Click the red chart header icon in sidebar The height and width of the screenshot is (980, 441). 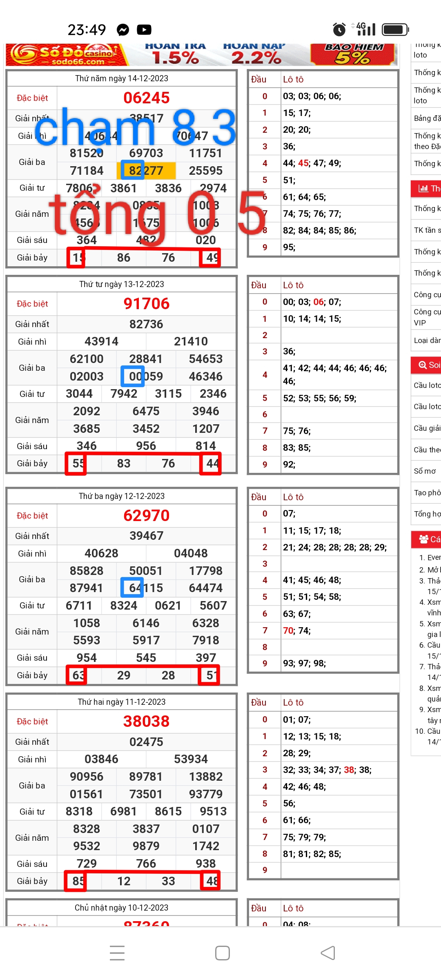[423, 188]
